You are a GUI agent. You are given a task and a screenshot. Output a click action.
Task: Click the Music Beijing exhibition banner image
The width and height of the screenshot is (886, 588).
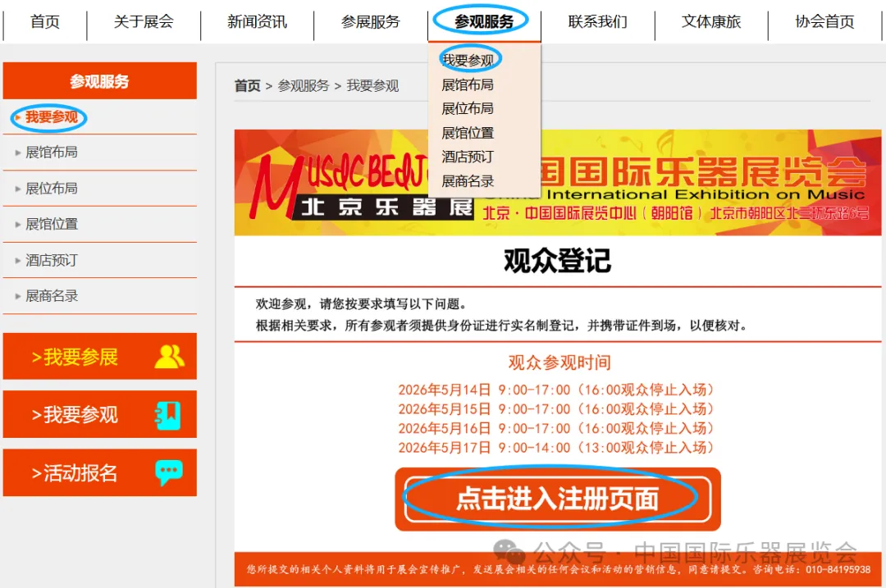(x=558, y=182)
